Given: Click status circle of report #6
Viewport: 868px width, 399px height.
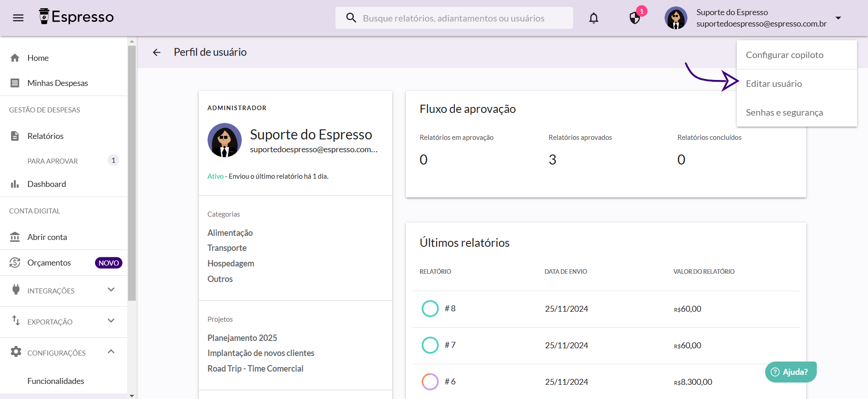Looking at the screenshot, I should click(x=430, y=382).
